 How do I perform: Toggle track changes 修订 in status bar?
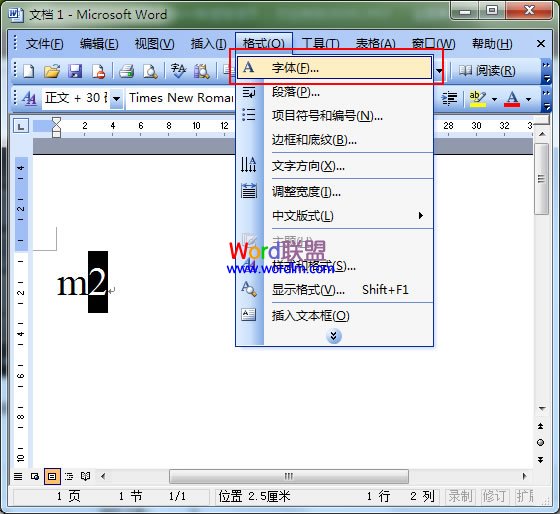pyautogui.click(x=494, y=496)
